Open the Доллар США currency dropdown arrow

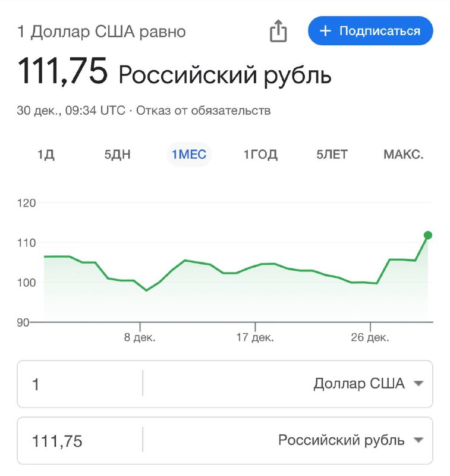(418, 383)
